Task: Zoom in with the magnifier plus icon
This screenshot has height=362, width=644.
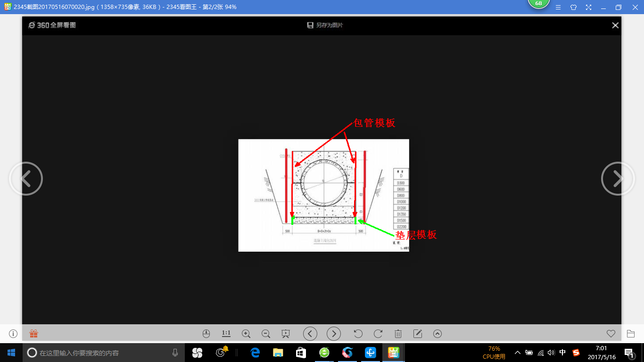Action: click(246, 334)
